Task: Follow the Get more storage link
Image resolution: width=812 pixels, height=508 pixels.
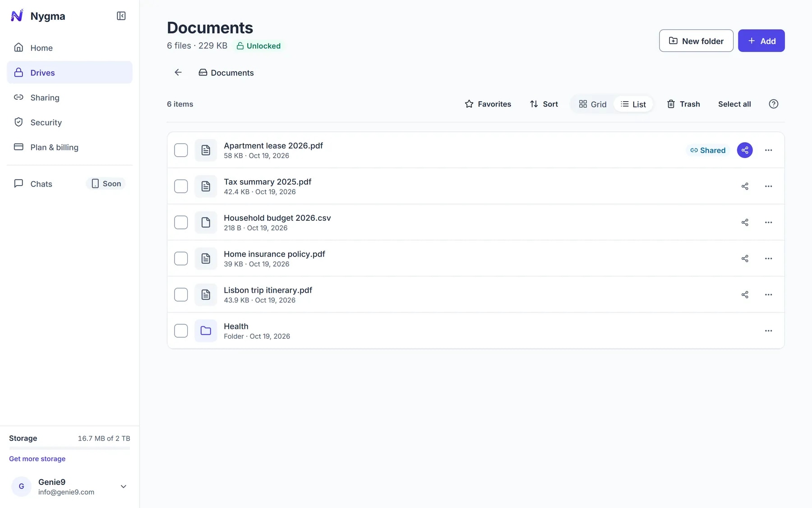Action: point(37,458)
